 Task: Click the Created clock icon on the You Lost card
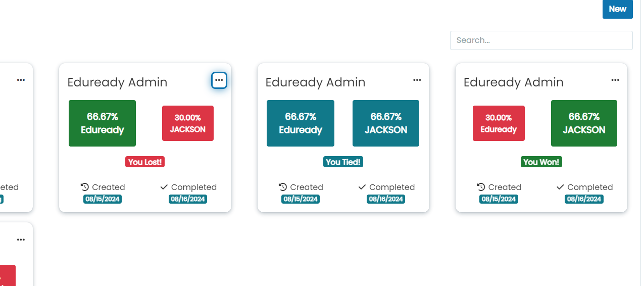click(85, 187)
